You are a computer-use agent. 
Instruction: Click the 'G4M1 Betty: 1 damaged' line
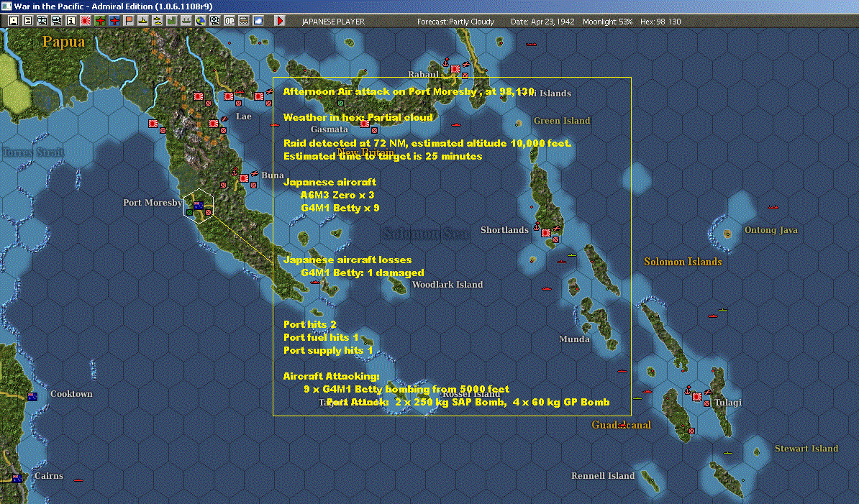362,273
